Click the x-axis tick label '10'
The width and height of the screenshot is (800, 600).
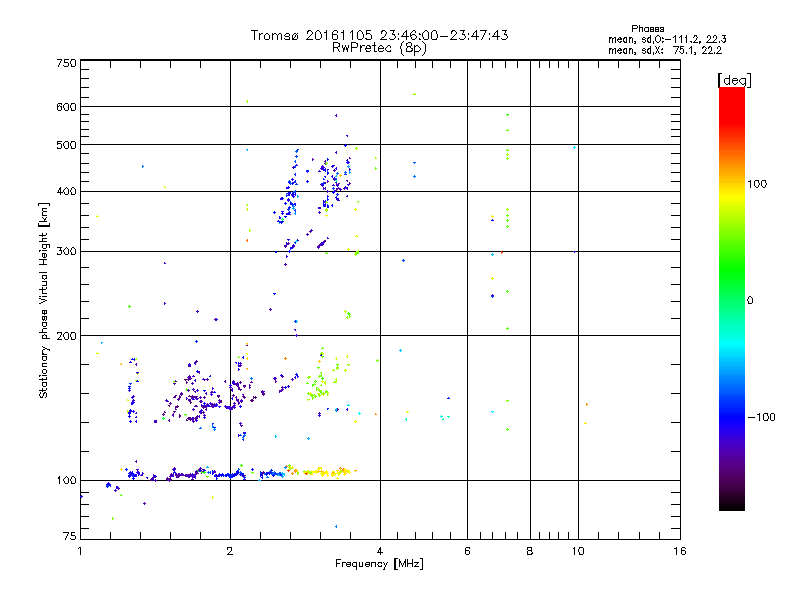coord(578,551)
